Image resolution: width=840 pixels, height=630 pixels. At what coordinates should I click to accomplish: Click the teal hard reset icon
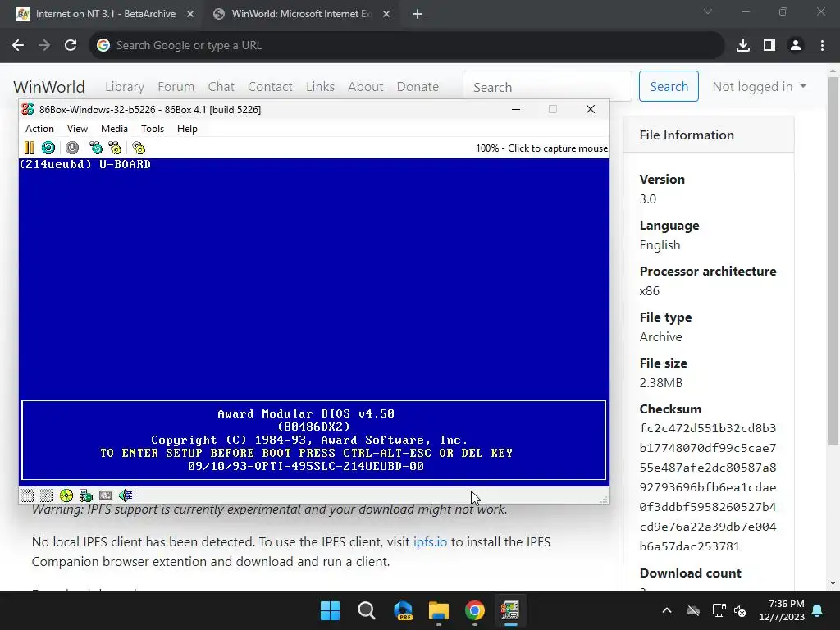click(x=48, y=148)
